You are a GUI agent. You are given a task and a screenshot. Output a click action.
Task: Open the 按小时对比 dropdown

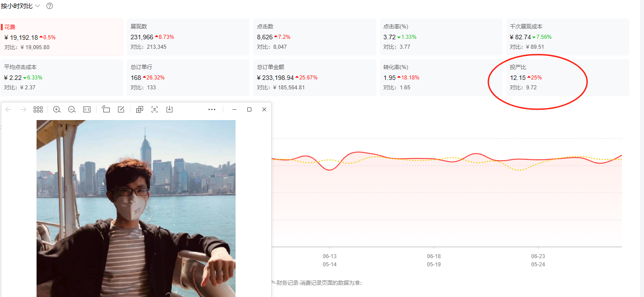point(20,6)
